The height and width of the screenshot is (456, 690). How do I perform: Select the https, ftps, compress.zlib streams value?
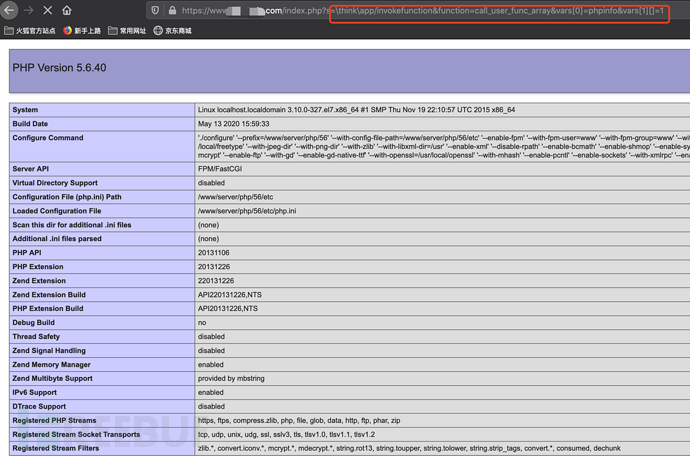point(299,421)
